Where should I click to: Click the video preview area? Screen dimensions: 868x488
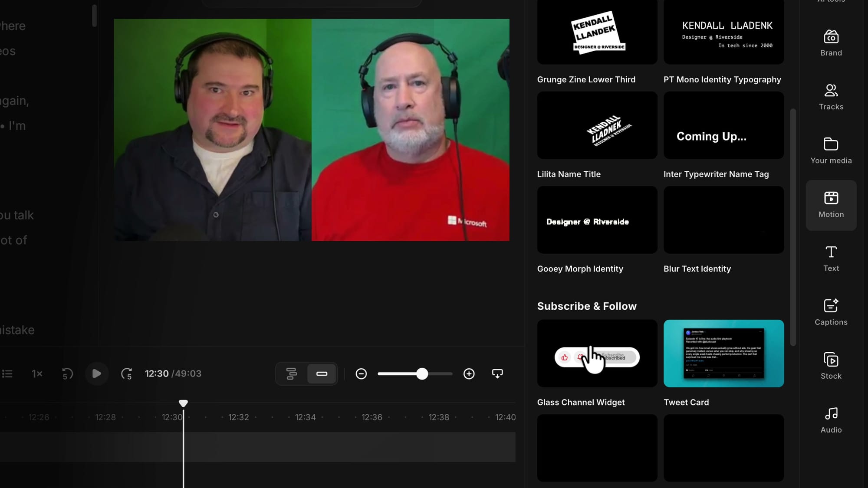point(312,130)
